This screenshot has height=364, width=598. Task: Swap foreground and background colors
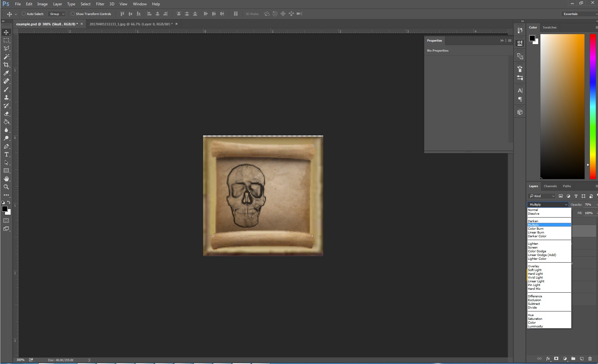(x=9, y=202)
